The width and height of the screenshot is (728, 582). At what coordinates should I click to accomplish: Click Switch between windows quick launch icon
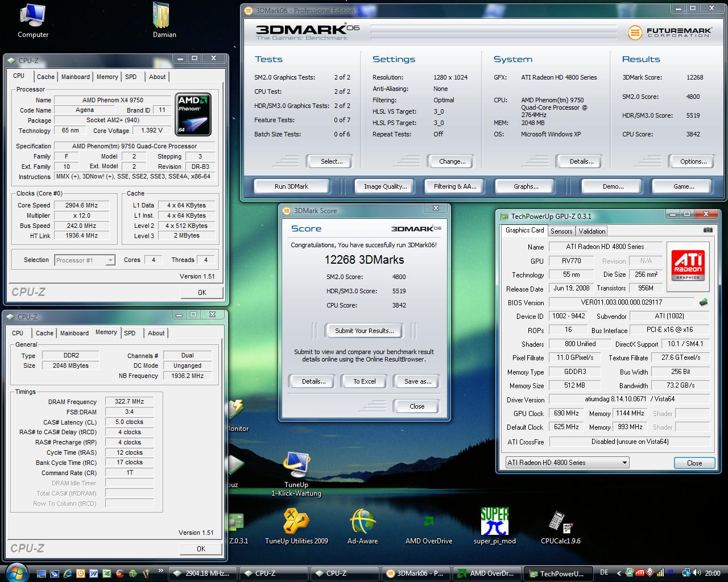coord(56,573)
